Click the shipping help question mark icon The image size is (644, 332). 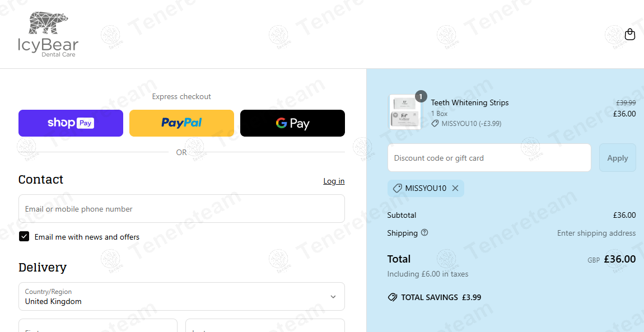[x=424, y=233]
